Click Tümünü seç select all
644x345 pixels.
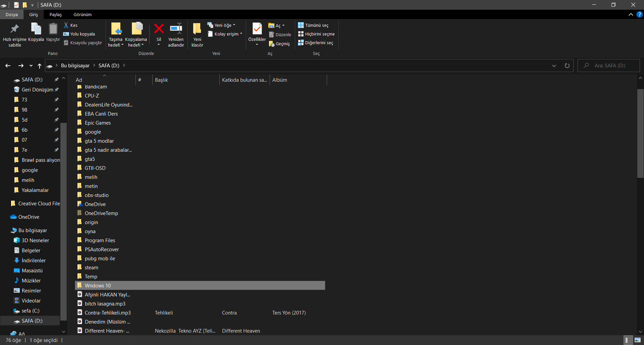pos(313,25)
